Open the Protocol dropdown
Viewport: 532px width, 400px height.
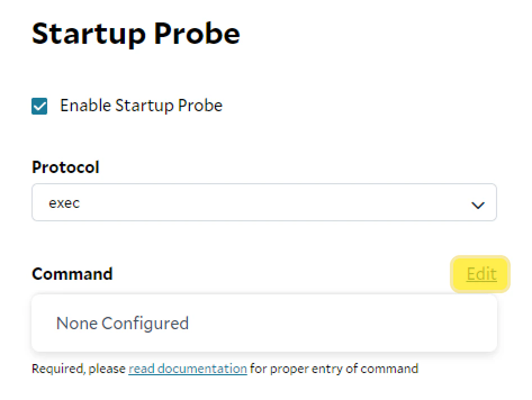(264, 203)
